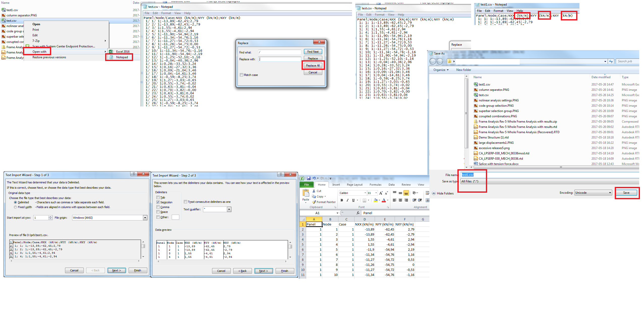The image size is (644, 312).
Task: Uncheck the Semicolon delimiter checkbox
Action: tap(158, 202)
